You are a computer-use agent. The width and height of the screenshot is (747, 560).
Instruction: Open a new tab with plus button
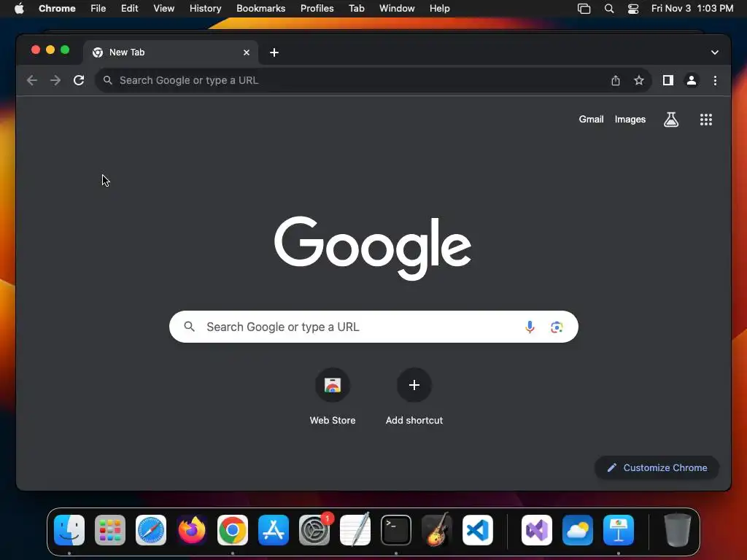point(274,52)
